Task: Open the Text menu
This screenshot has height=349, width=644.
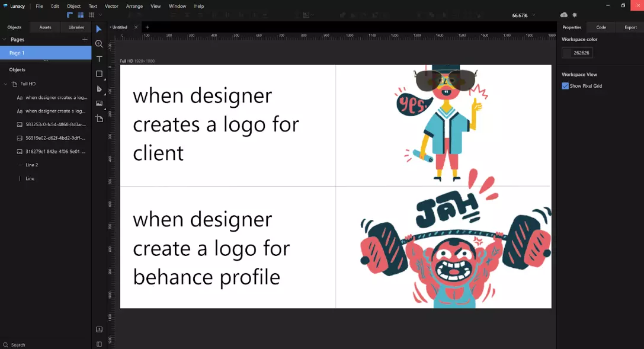Action: click(x=93, y=6)
